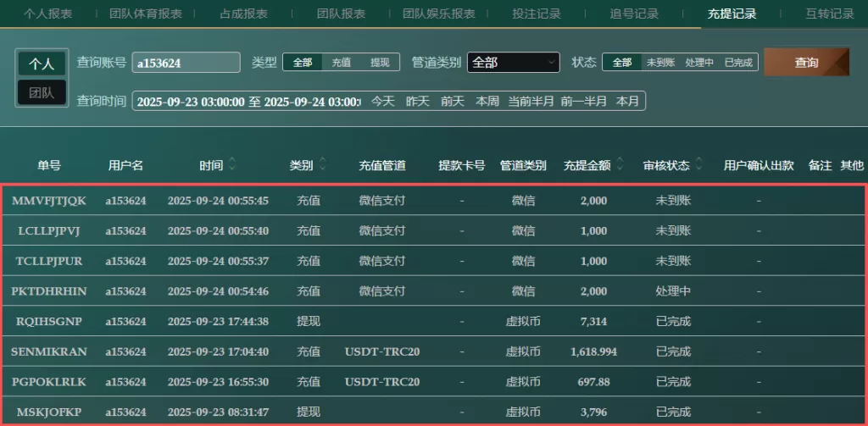Filter status by 未到账
The height and width of the screenshot is (426, 868).
point(660,63)
